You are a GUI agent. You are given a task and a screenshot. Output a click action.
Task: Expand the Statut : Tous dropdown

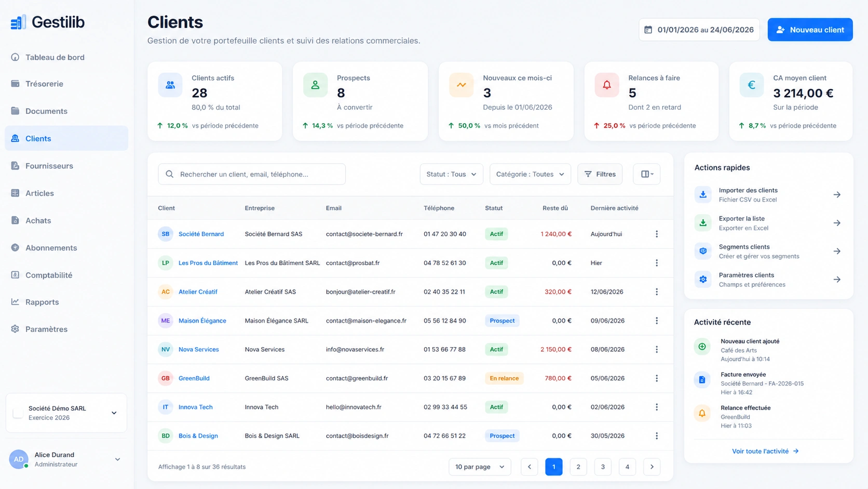pyautogui.click(x=452, y=174)
